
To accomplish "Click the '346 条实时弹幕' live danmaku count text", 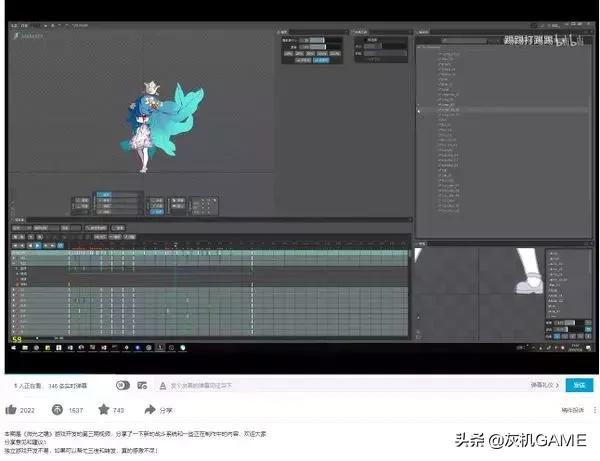I will click(67, 386).
